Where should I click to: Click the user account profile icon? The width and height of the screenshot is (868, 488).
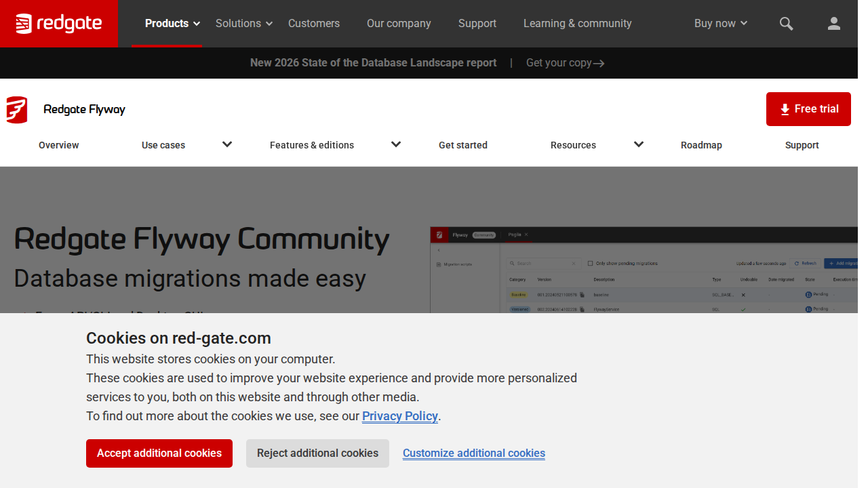(833, 24)
